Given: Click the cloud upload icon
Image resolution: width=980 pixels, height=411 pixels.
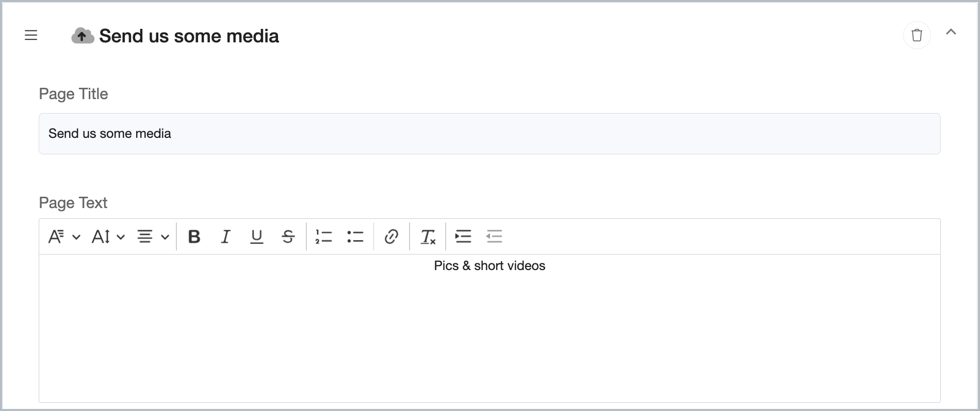Looking at the screenshot, I should (x=82, y=36).
